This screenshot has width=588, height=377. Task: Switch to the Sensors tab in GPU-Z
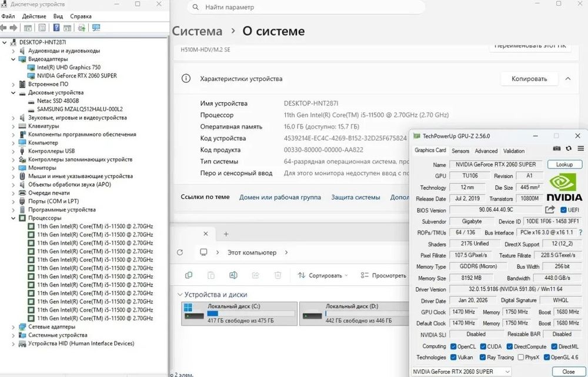pyautogui.click(x=460, y=151)
